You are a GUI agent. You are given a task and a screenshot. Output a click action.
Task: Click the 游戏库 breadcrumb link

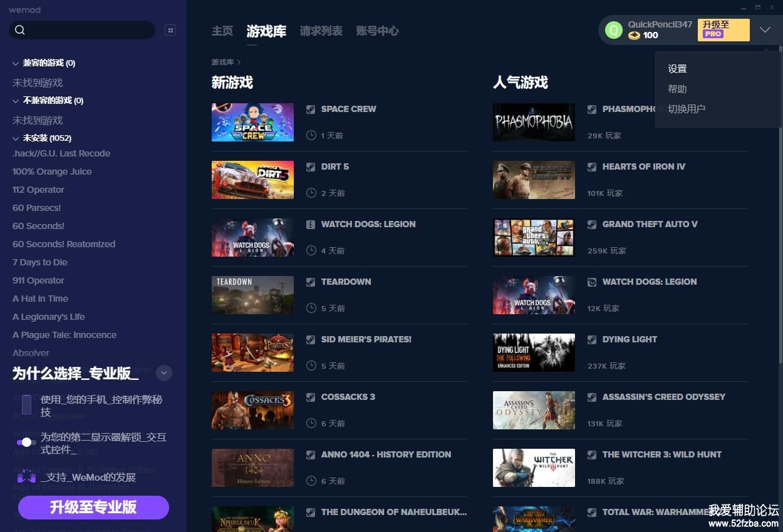tap(222, 62)
